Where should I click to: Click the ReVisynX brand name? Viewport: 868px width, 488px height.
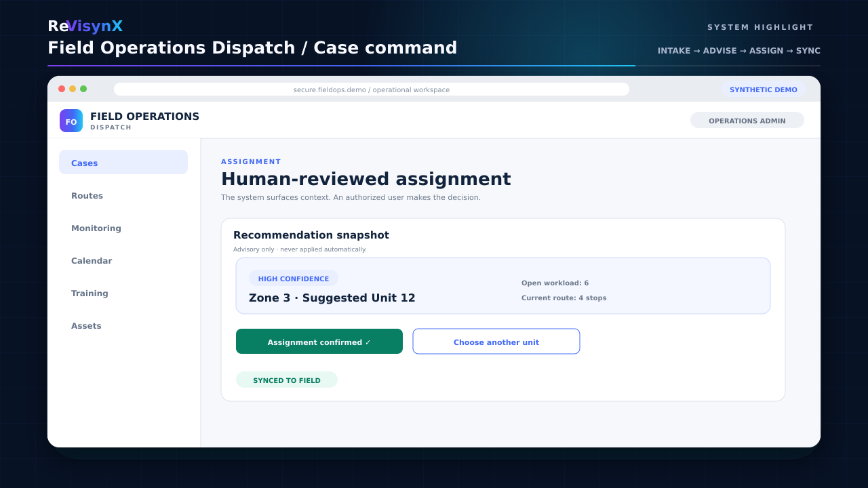click(x=85, y=26)
